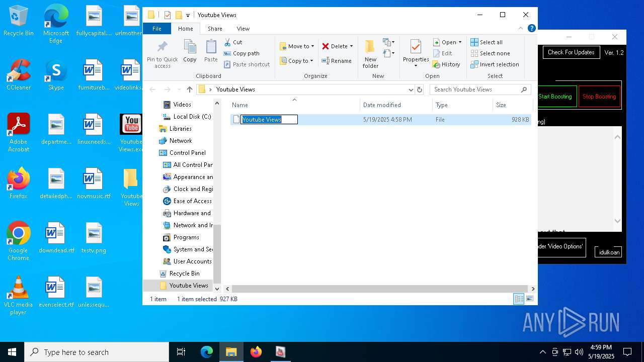Switch to the Home ribbon tab
The height and width of the screenshot is (362, 644).
pyautogui.click(x=185, y=29)
